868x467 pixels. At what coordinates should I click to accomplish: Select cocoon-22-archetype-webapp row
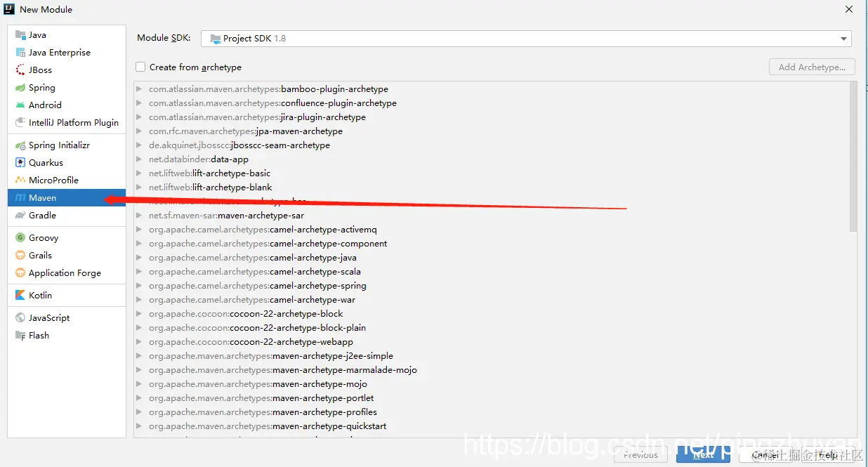[x=492, y=342]
